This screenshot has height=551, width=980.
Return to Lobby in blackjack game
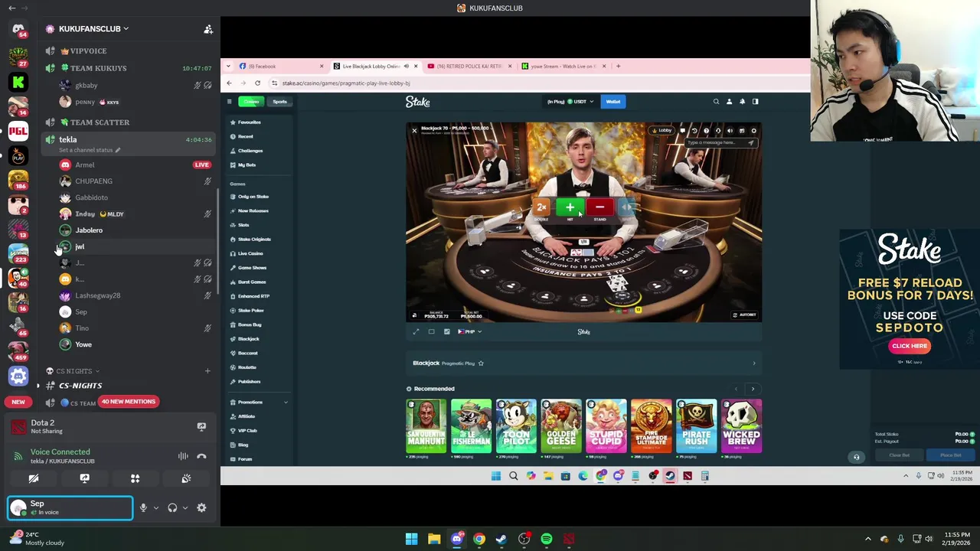coord(661,131)
